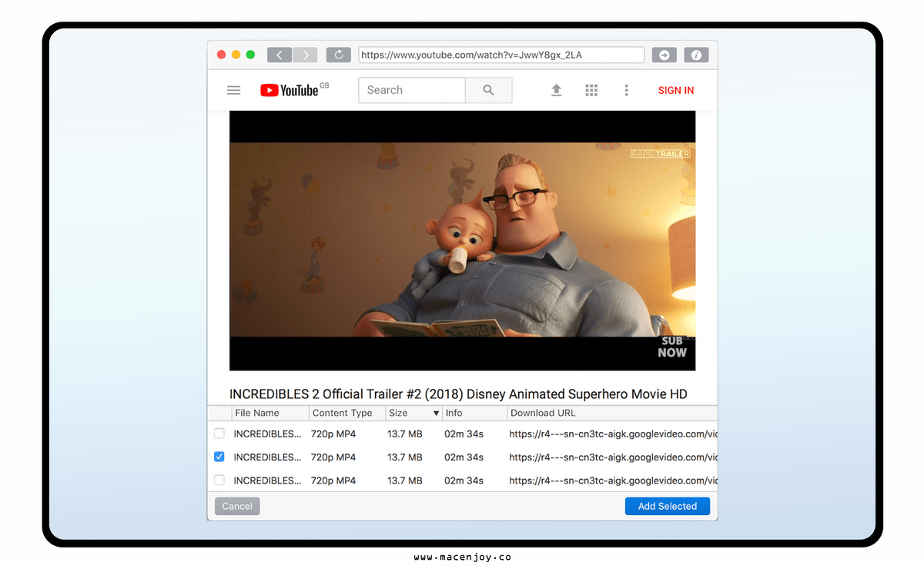Image resolution: width=924 pixels, height=566 pixels.
Task: Sort by the File Name column header
Action: click(269, 413)
